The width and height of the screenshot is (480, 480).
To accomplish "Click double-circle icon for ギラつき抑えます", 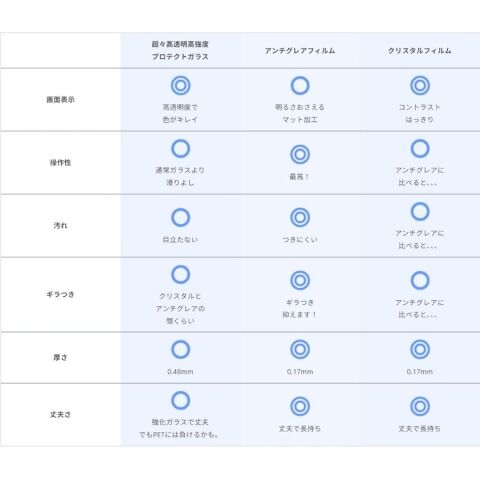I will click(300, 280).
